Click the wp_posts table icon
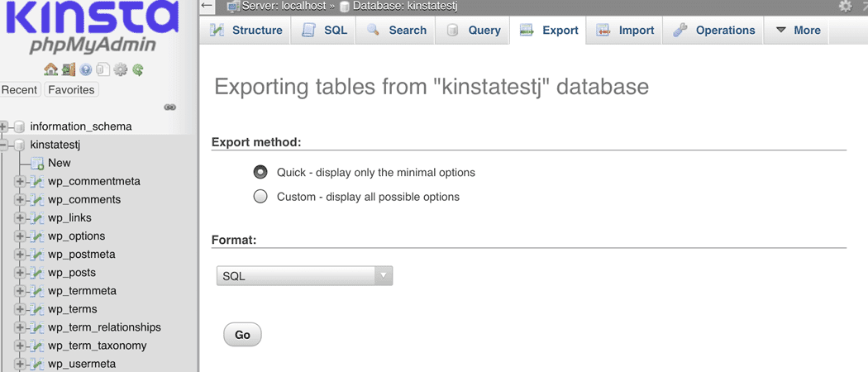 coord(37,273)
